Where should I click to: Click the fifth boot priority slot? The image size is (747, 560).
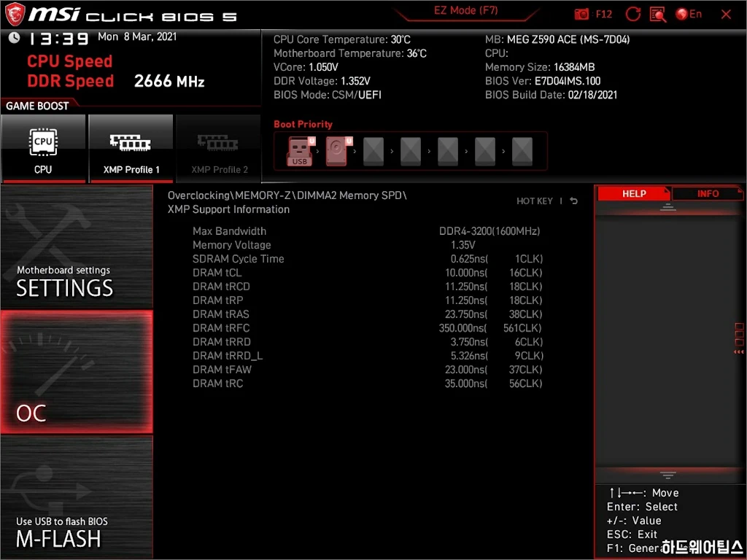[448, 151]
